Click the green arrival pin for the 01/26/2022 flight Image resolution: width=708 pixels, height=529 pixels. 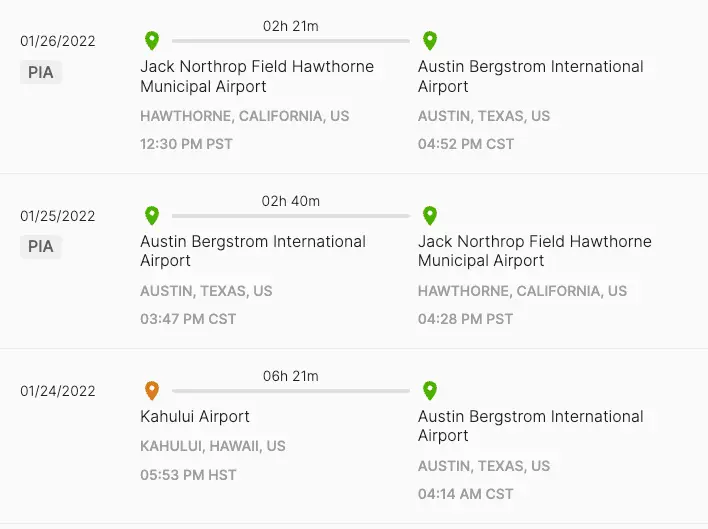[x=430, y=41]
